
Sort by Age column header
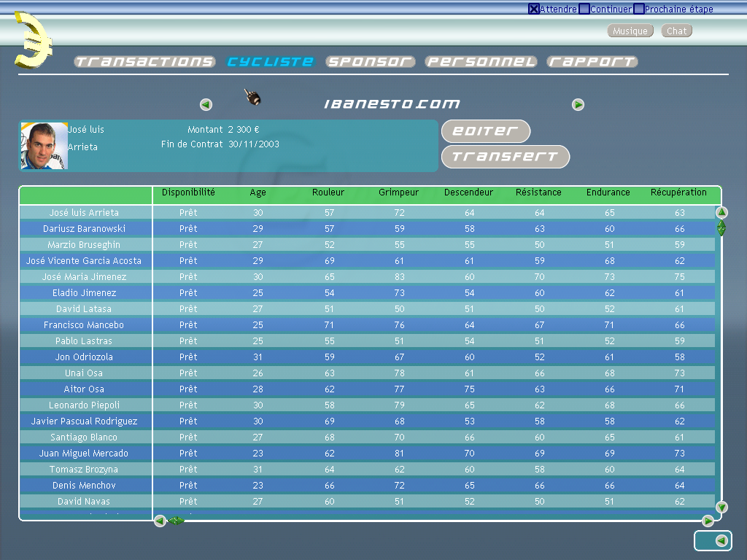[x=258, y=192]
